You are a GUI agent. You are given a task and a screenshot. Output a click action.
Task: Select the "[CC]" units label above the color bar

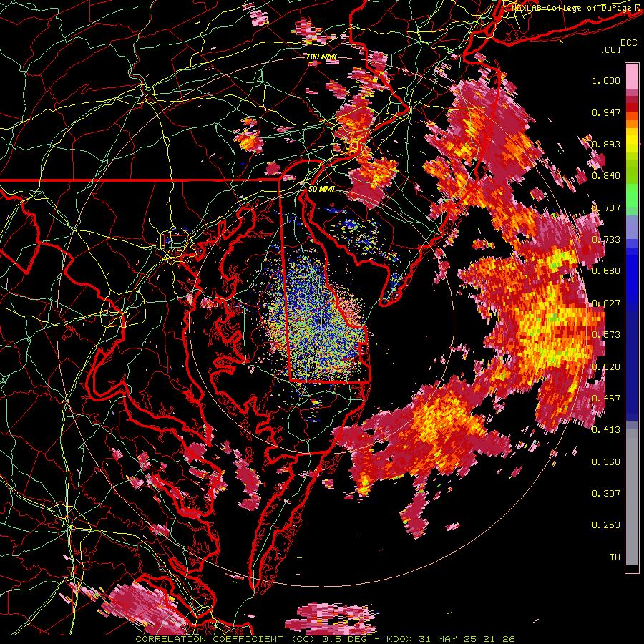(611, 49)
